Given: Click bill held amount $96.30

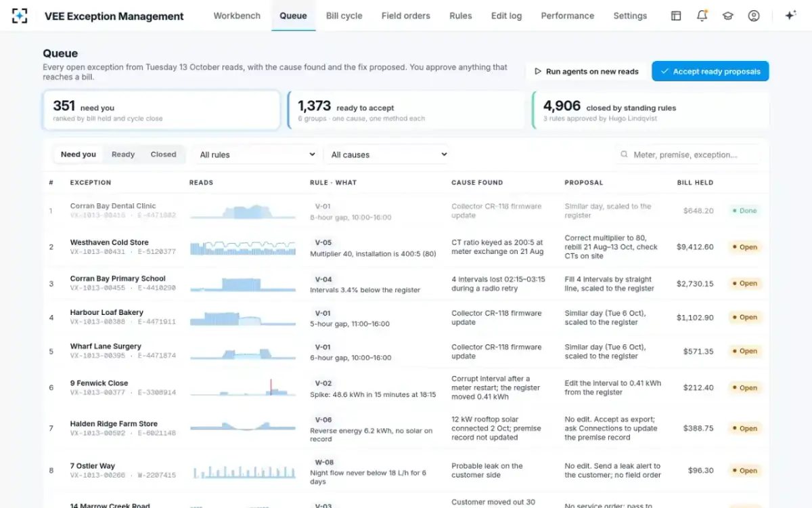Looking at the screenshot, I should pyautogui.click(x=700, y=470).
